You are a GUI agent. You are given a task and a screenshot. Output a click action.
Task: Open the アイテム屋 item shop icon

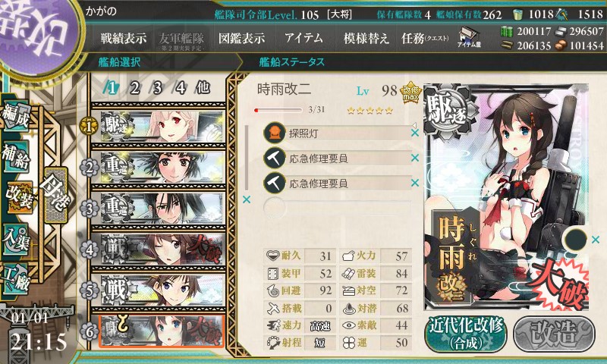[469, 37]
